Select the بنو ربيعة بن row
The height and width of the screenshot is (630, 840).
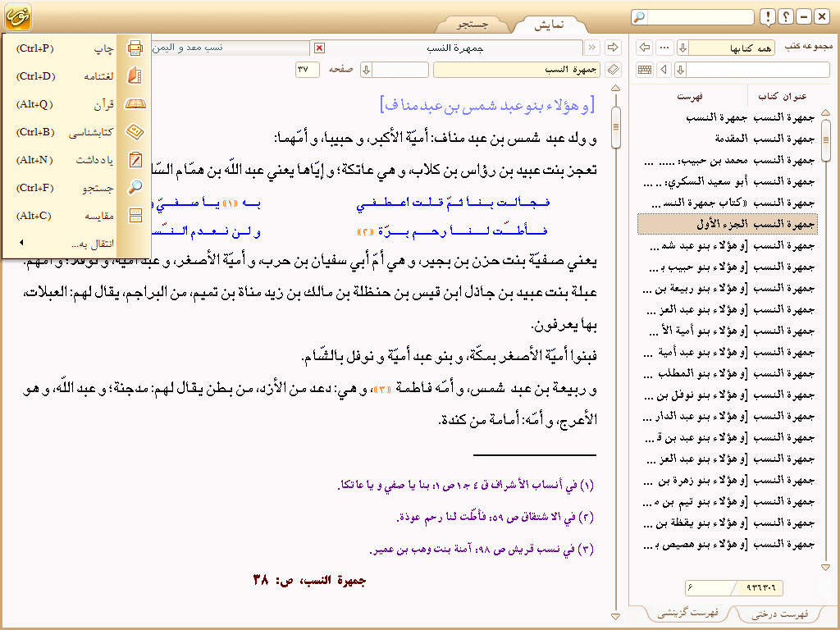click(728, 289)
